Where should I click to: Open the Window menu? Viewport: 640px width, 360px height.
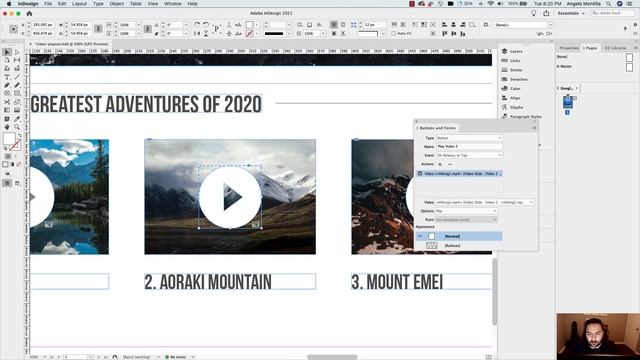pos(173,4)
